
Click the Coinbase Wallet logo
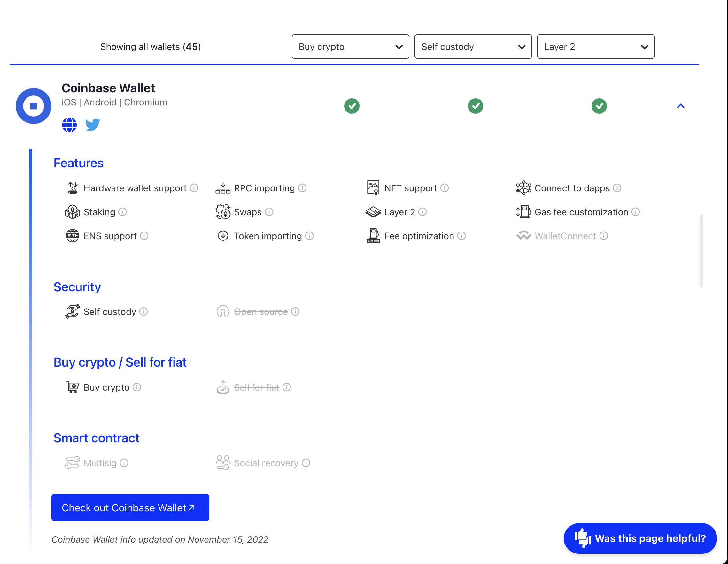click(x=33, y=106)
